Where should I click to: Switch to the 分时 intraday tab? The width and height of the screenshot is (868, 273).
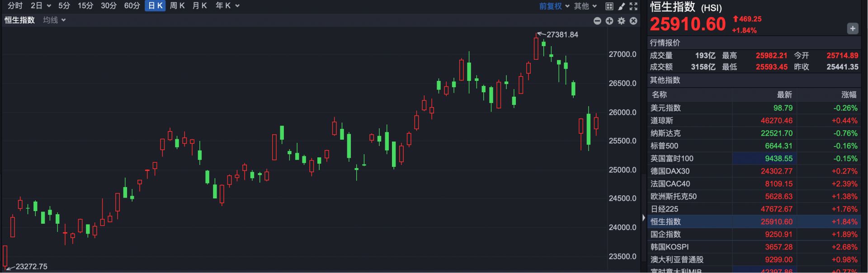pyautogui.click(x=15, y=6)
